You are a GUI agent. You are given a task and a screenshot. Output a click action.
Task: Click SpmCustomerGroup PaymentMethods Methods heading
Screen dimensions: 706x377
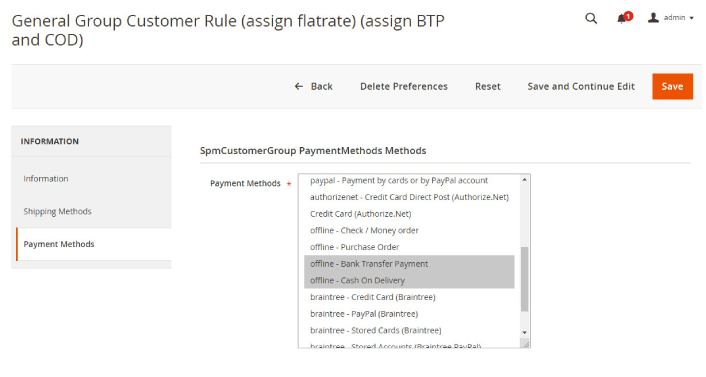(313, 150)
